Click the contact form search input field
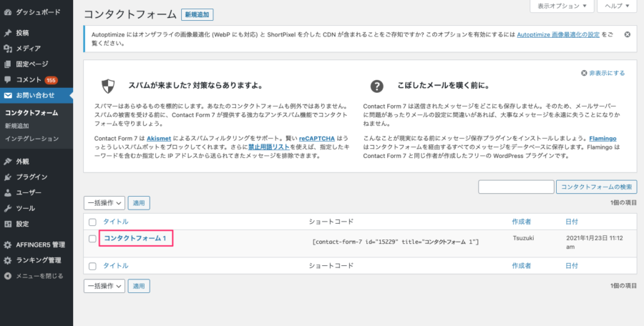Viewport: 644px width, 326px height. tap(516, 187)
